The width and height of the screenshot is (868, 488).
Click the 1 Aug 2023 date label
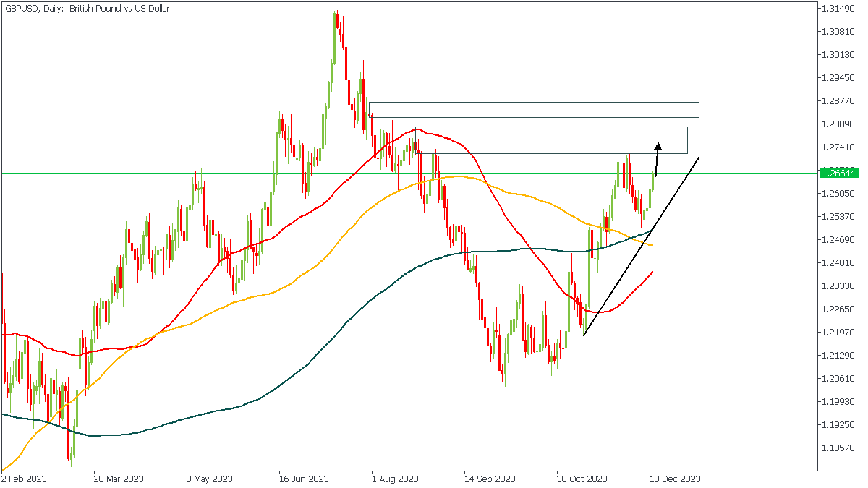click(x=395, y=479)
